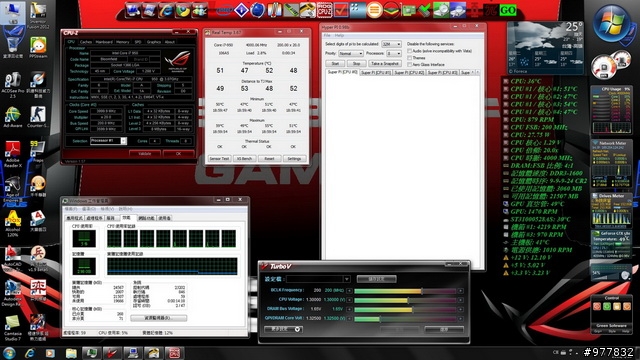Check the Themes option in Hyper PI

coord(409,58)
